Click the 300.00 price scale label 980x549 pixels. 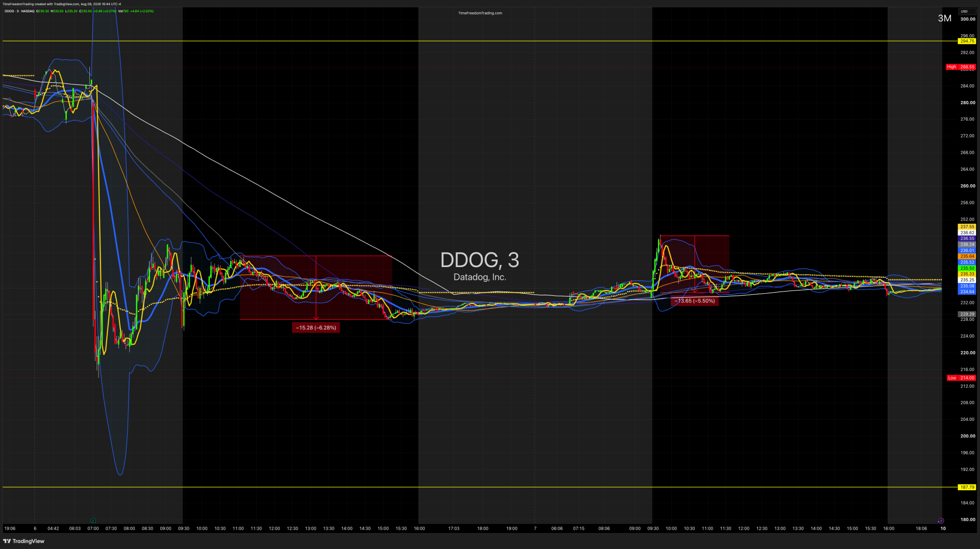tap(968, 19)
